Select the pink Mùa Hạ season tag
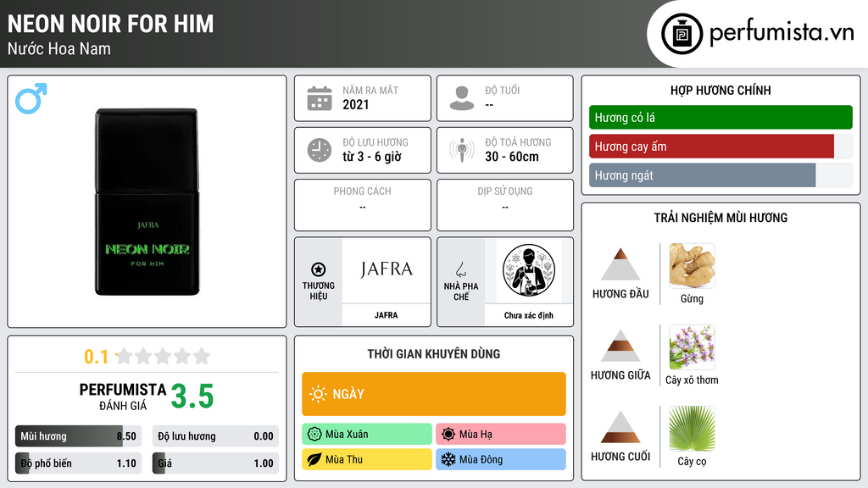 (x=501, y=435)
